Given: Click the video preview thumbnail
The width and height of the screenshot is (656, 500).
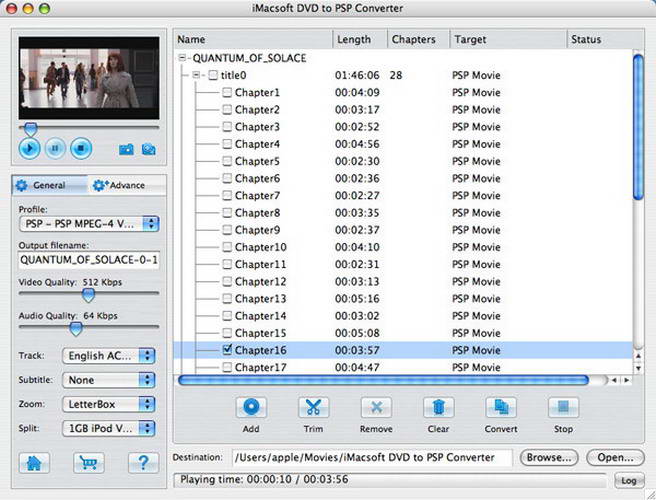Looking at the screenshot, I should (x=89, y=78).
